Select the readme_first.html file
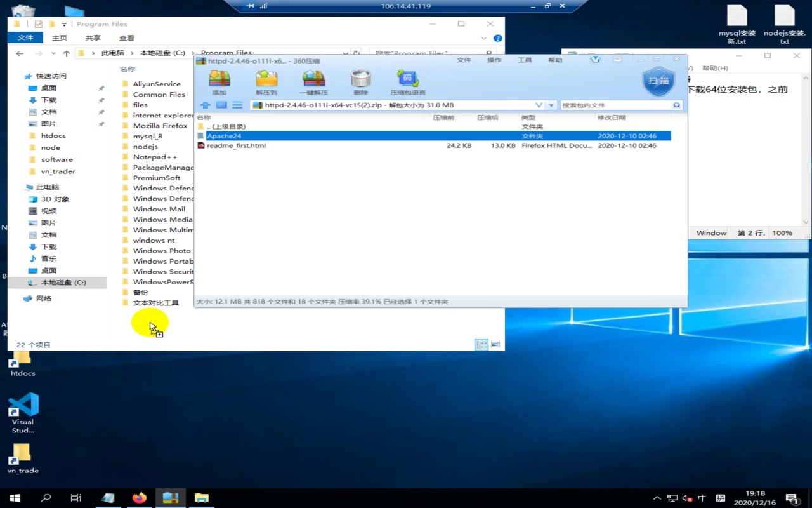Image resolution: width=812 pixels, height=508 pixels. pos(433,145)
